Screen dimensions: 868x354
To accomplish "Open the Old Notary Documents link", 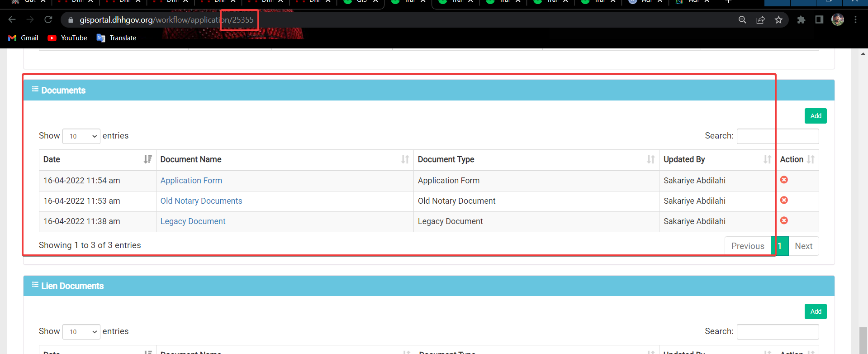I will pos(201,201).
